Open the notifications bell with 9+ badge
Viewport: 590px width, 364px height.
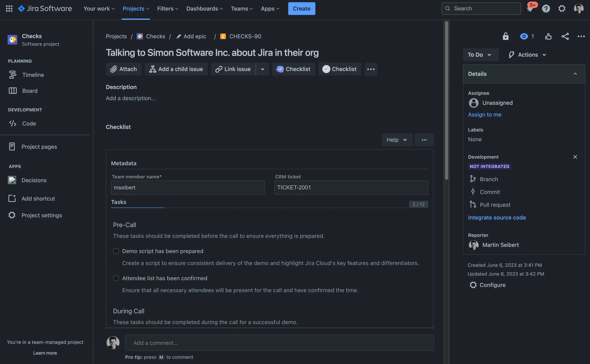tap(530, 9)
